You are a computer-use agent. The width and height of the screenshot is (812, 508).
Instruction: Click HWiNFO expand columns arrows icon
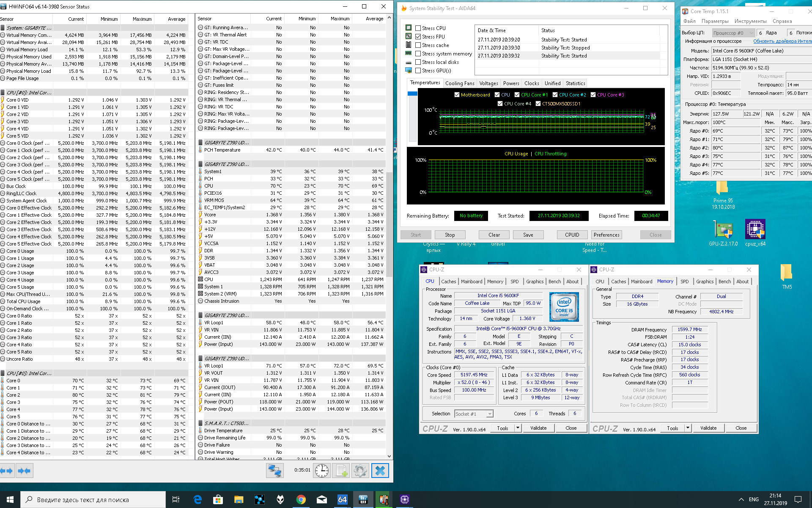pyautogui.click(x=7, y=471)
